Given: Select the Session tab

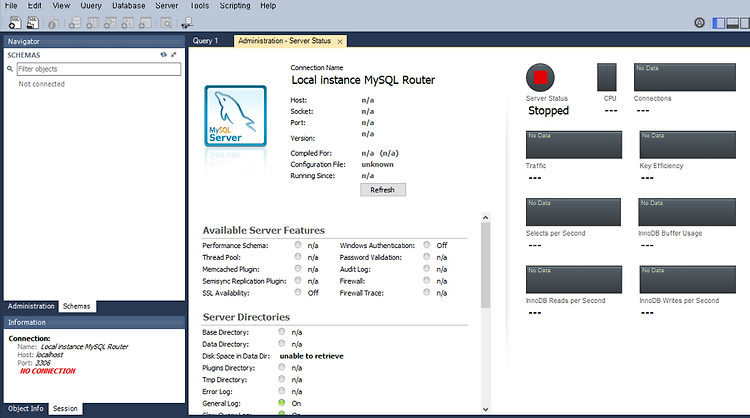Looking at the screenshot, I should (x=65, y=408).
